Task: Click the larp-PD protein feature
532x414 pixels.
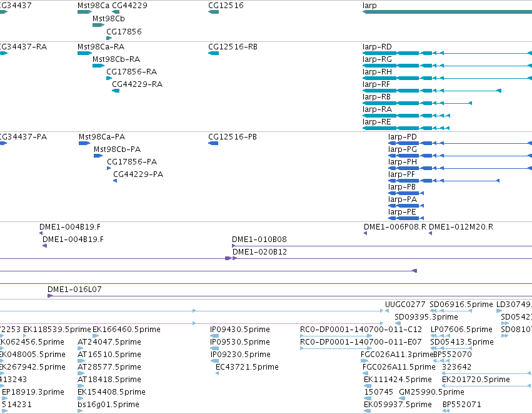Action: tap(460, 143)
